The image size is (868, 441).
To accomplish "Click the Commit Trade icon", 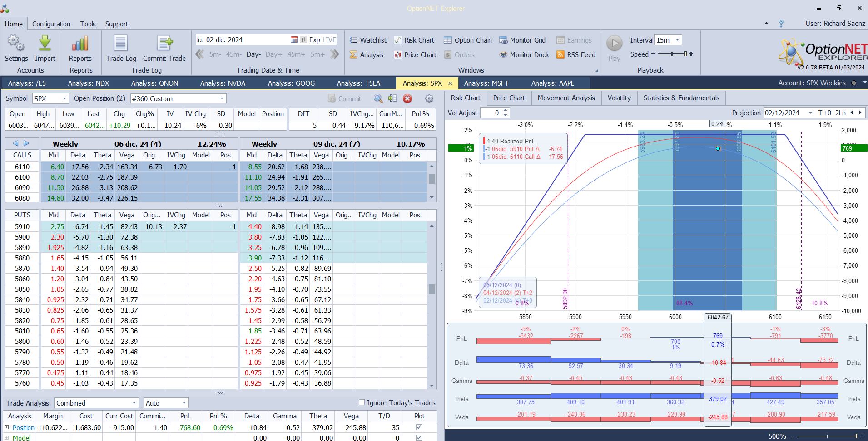I will pos(164,43).
